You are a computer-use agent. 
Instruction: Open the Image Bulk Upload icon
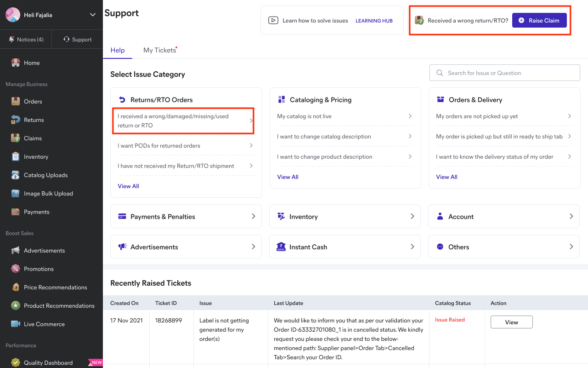tap(16, 193)
